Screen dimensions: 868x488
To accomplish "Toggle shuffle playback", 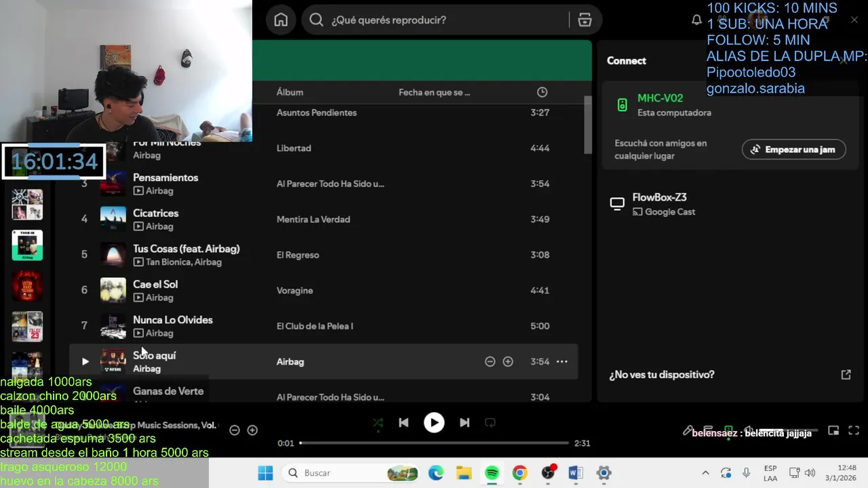I will (378, 423).
